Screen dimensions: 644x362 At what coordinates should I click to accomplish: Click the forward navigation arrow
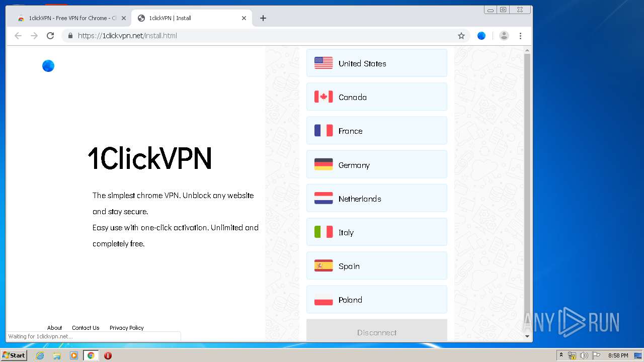click(x=34, y=36)
